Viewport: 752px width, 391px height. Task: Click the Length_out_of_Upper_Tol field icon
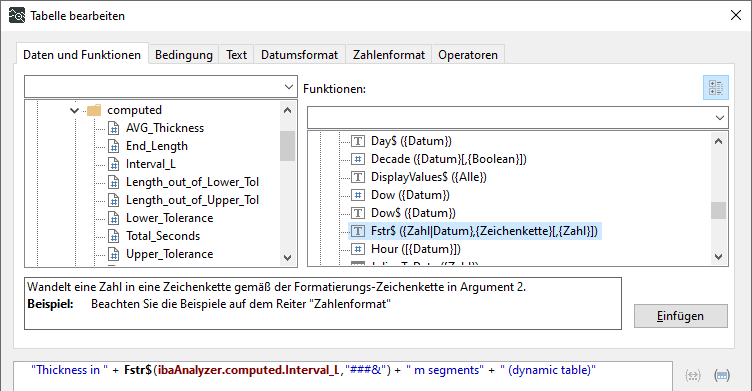[114, 200]
